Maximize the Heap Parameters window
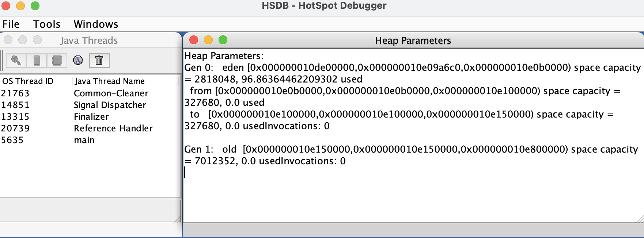The width and height of the screenshot is (644, 238). [223, 40]
